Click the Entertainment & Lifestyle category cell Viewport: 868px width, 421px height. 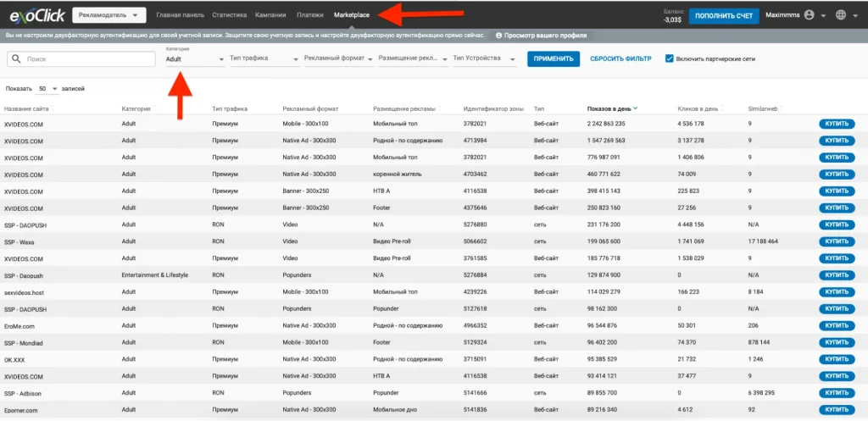click(155, 275)
